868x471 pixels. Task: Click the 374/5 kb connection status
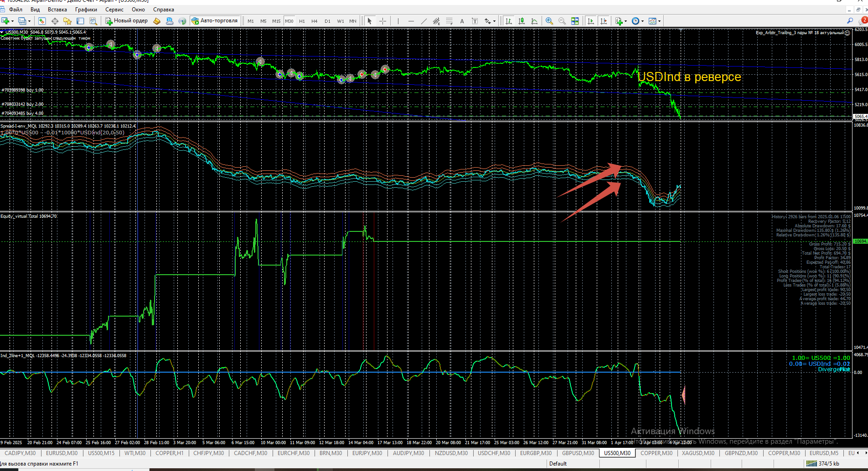[823, 464]
